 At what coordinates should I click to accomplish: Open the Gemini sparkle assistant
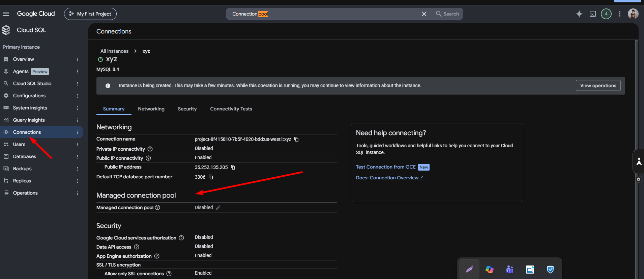[x=579, y=14]
